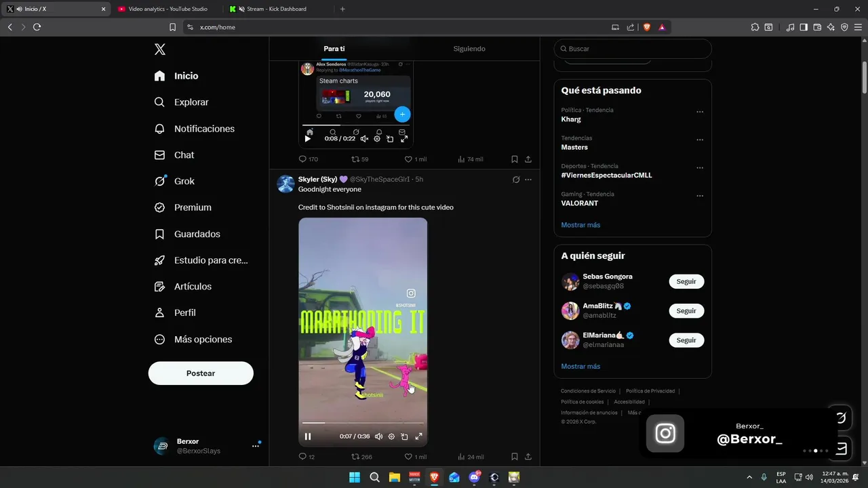Follow Sebas Gongora
Viewport: 868px width, 488px height.
point(686,281)
